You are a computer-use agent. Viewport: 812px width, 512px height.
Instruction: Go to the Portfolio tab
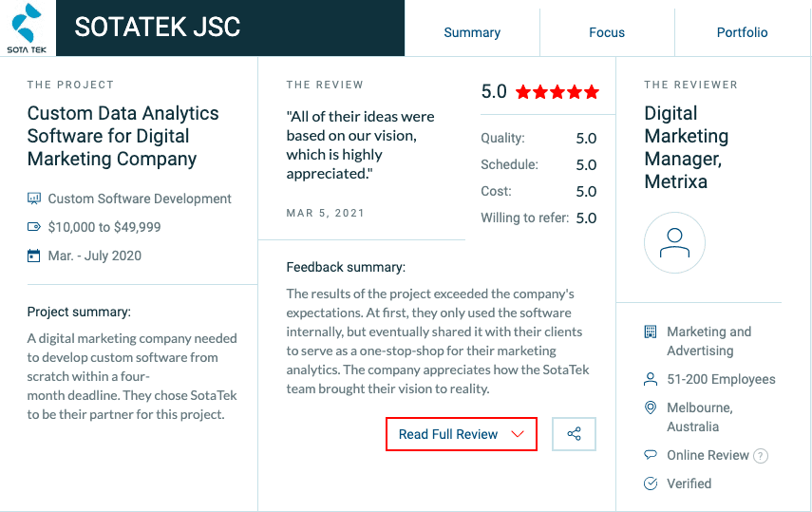pos(742,32)
